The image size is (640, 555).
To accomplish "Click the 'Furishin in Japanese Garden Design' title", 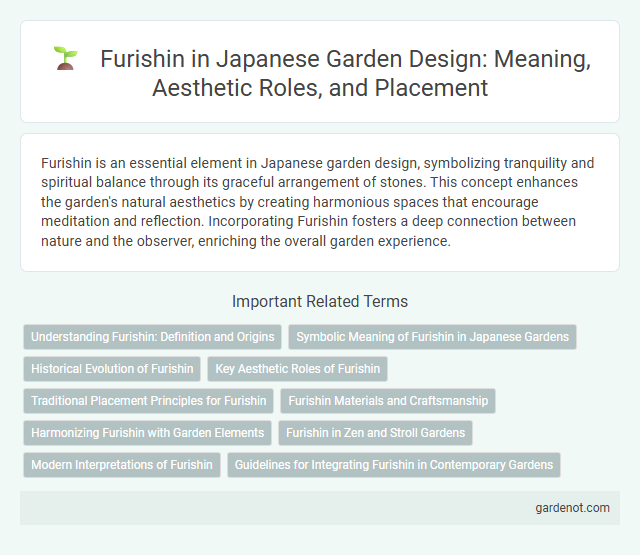I will 345,73.
